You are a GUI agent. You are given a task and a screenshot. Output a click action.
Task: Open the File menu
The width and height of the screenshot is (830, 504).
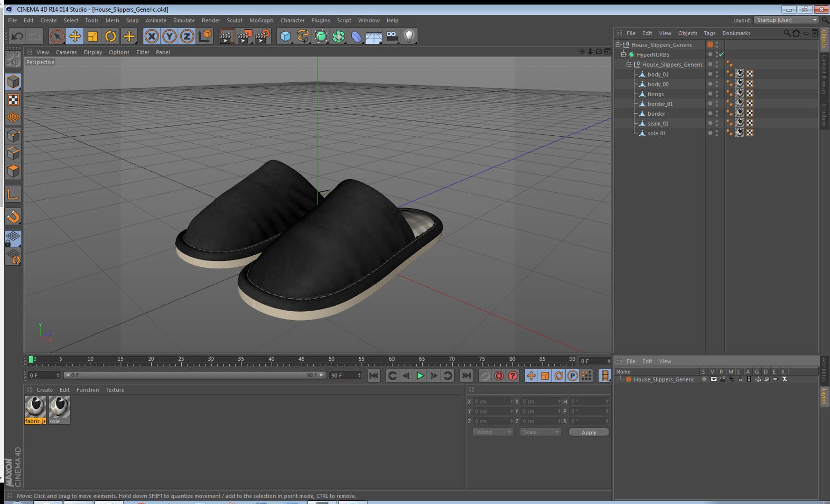[13, 20]
